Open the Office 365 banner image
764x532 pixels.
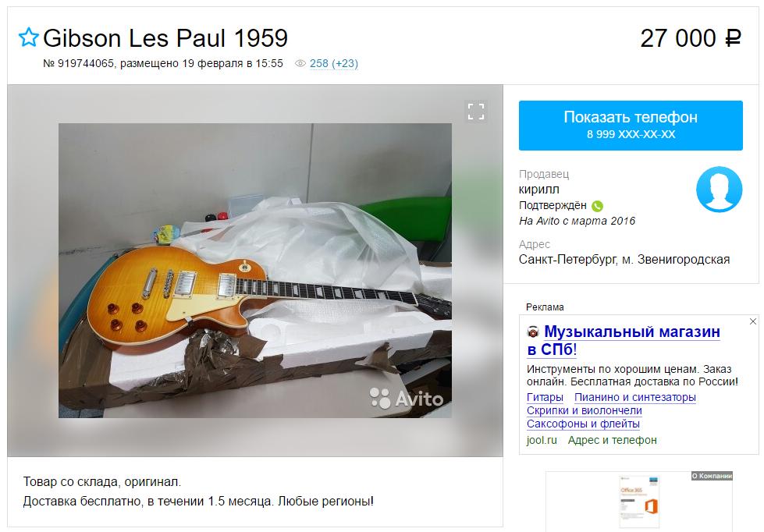click(x=639, y=502)
